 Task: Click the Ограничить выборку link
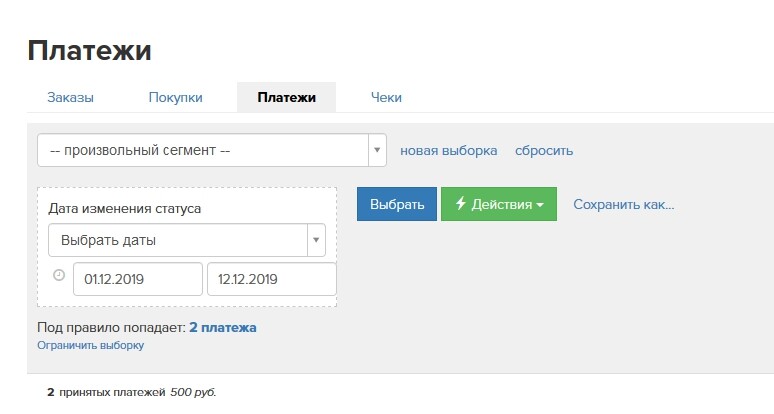[x=91, y=345]
